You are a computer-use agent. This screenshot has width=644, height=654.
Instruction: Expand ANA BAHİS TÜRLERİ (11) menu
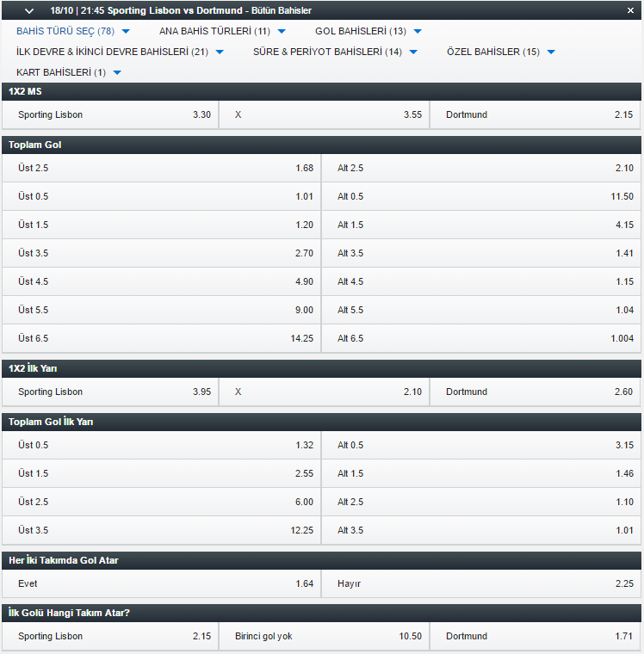coord(222,31)
